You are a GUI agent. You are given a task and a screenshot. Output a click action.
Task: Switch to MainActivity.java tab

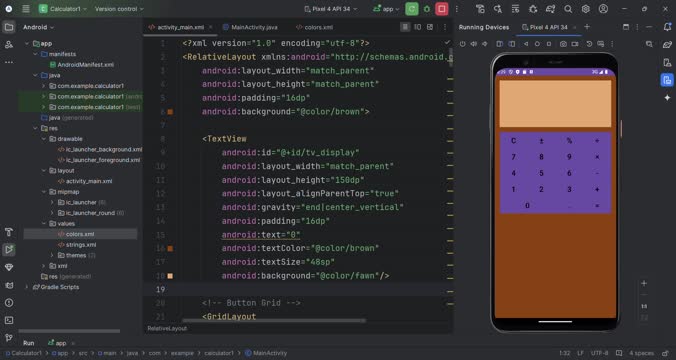tap(250, 27)
